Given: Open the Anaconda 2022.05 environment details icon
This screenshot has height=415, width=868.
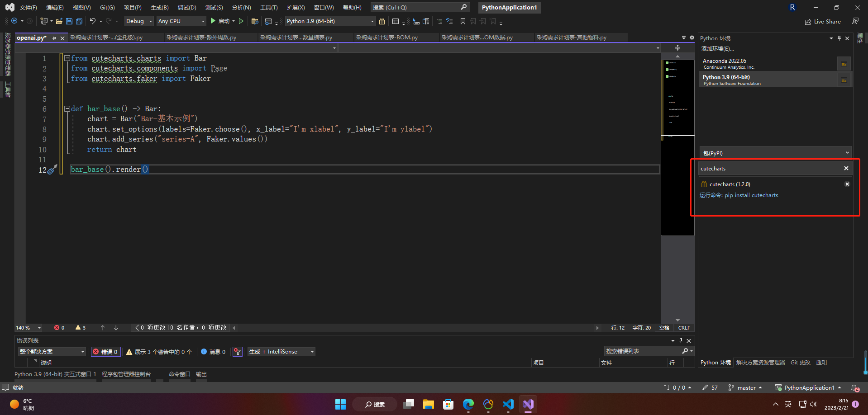Looking at the screenshot, I should point(844,64).
